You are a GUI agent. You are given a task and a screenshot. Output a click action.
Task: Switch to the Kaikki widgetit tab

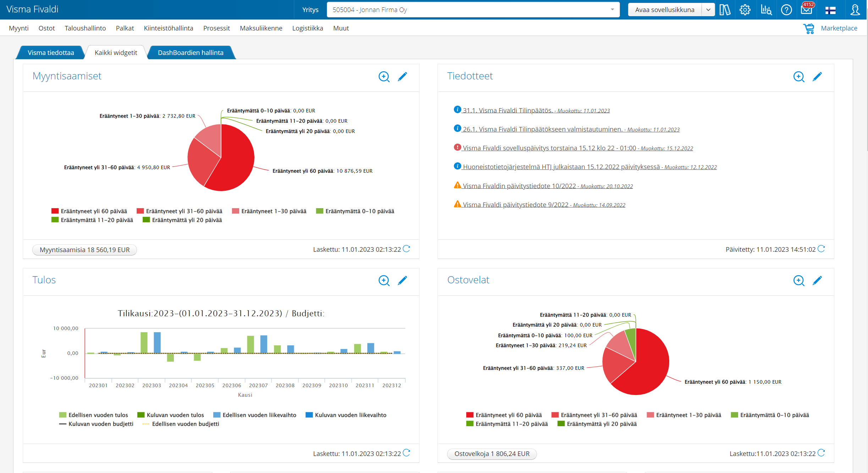(116, 52)
